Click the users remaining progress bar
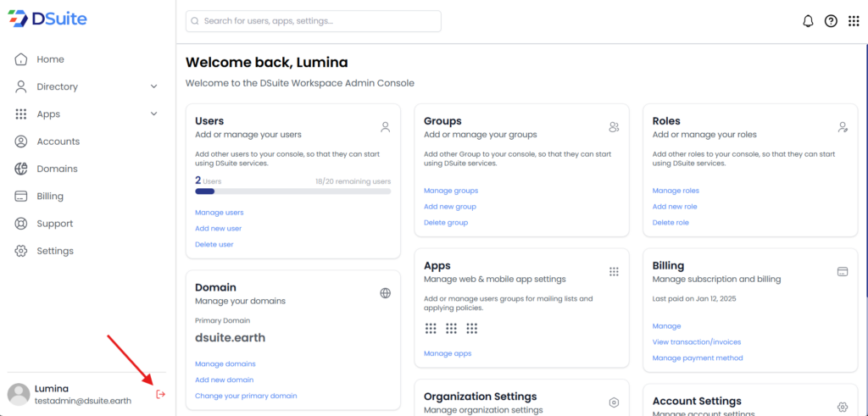 tap(292, 191)
